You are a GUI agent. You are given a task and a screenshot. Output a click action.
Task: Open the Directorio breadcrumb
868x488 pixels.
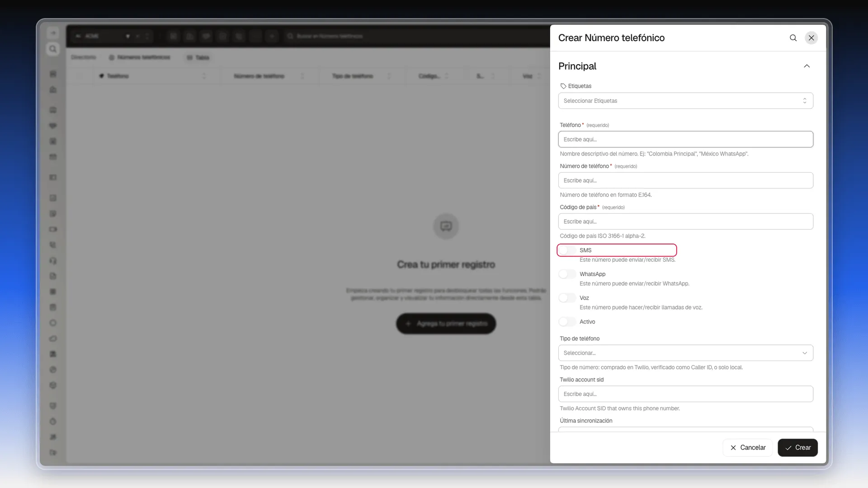coord(84,57)
